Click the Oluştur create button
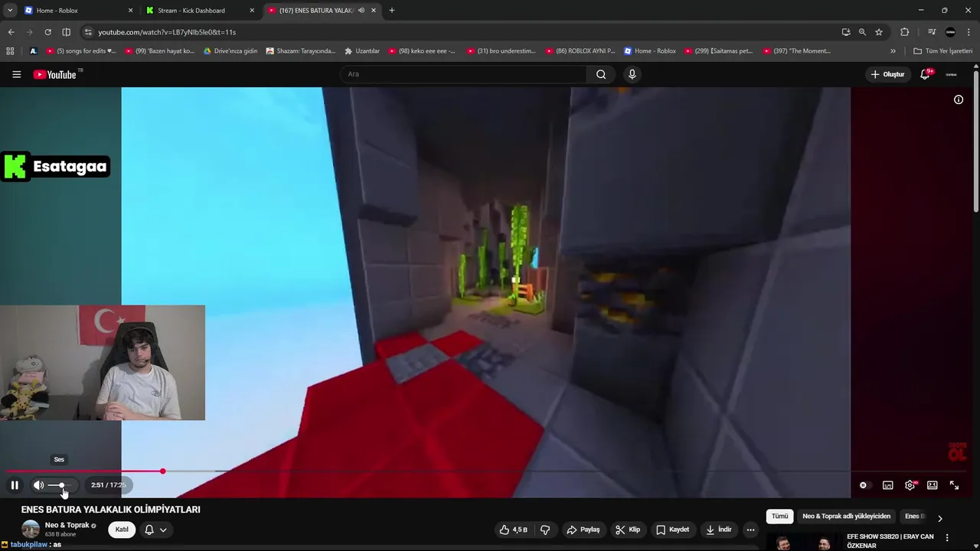 887,74
